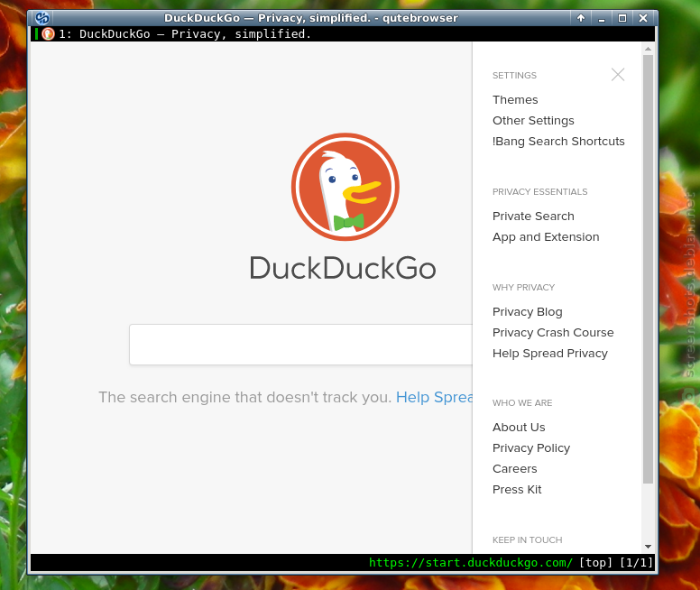Click the DuckDuckGo wordmark text

pos(343,269)
